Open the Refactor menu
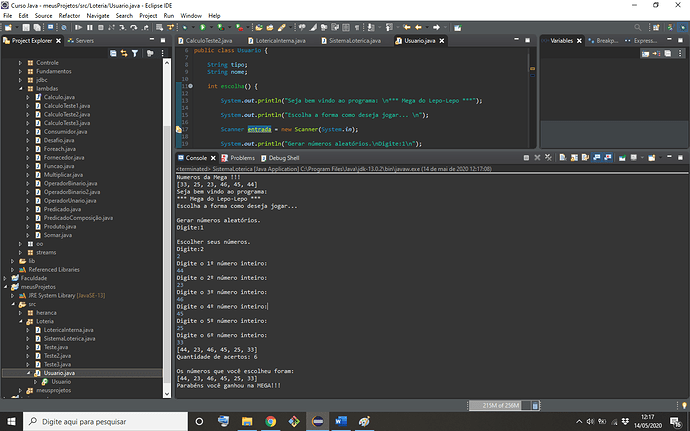690x431 pixels. point(69,15)
